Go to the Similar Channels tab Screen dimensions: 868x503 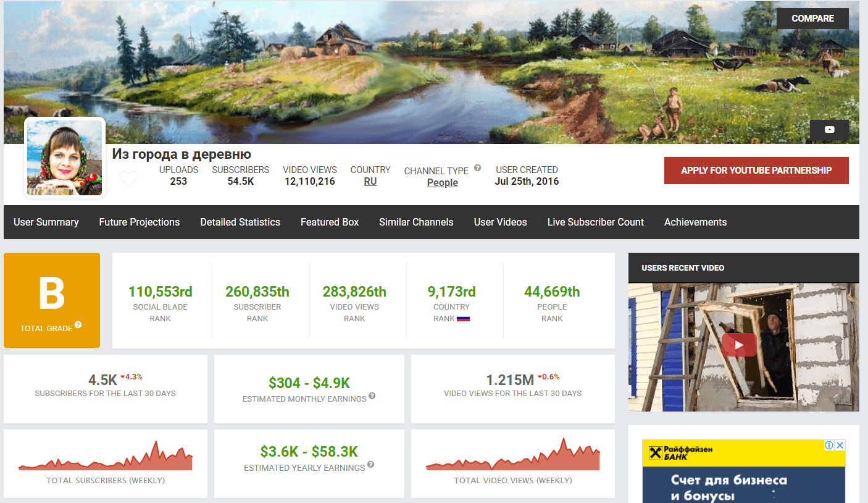coord(416,222)
